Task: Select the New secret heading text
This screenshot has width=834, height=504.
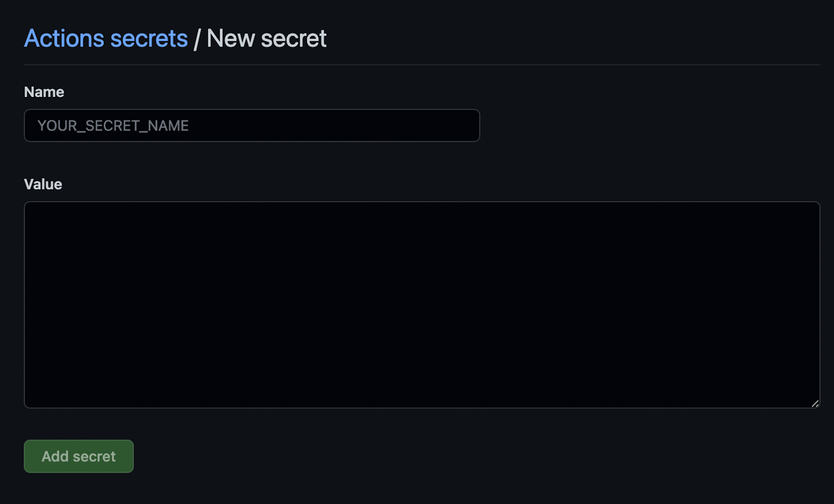Action: (266, 39)
